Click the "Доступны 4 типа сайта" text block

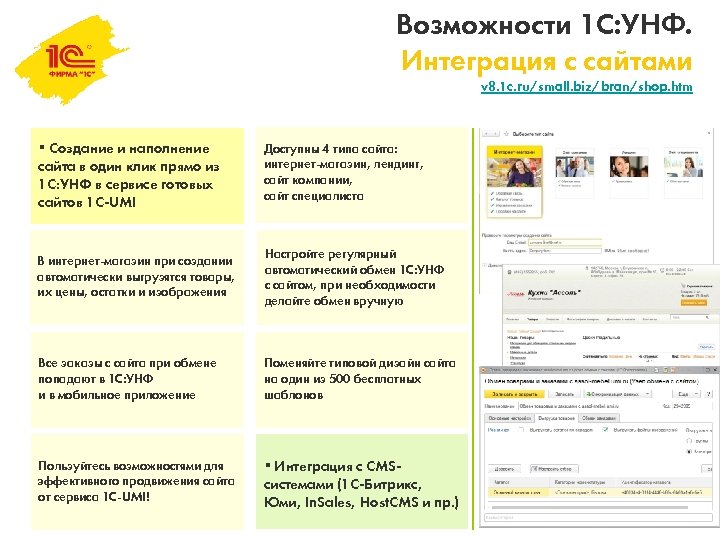click(362, 175)
